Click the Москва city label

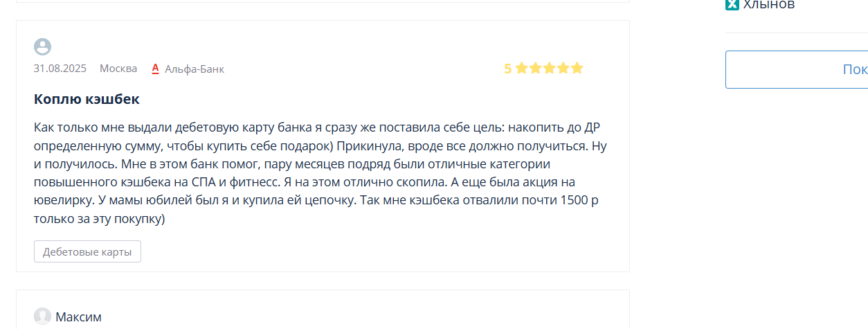click(118, 69)
